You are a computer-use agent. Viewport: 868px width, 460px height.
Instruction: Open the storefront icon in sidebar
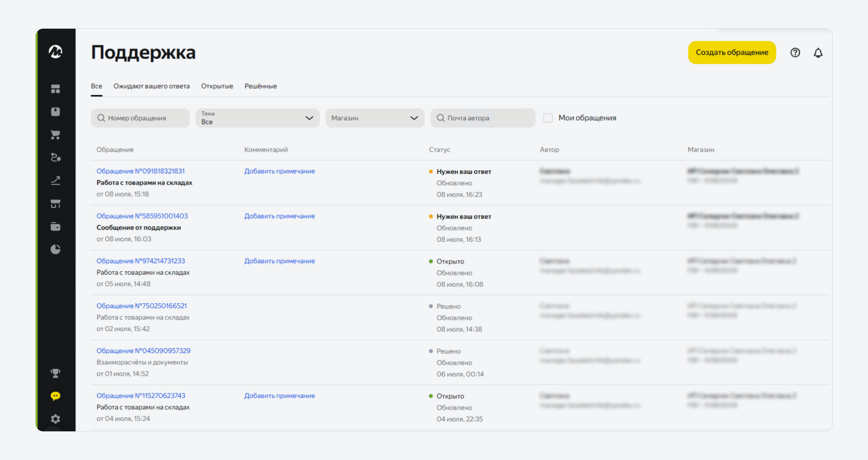(x=56, y=204)
